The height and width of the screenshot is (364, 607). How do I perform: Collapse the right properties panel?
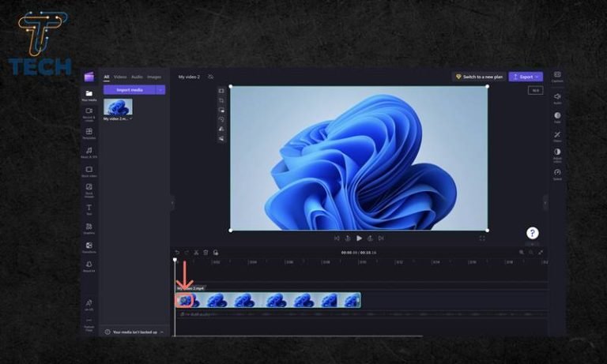click(545, 203)
